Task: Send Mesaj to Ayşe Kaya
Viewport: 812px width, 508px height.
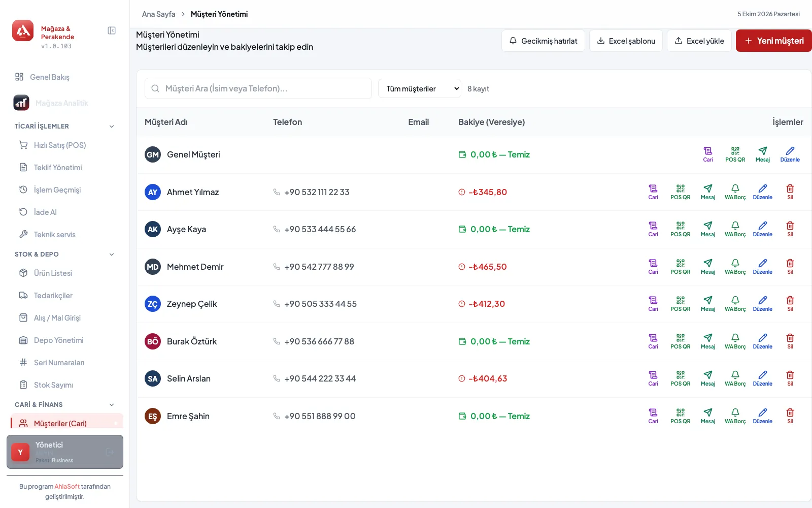Action: (x=708, y=229)
